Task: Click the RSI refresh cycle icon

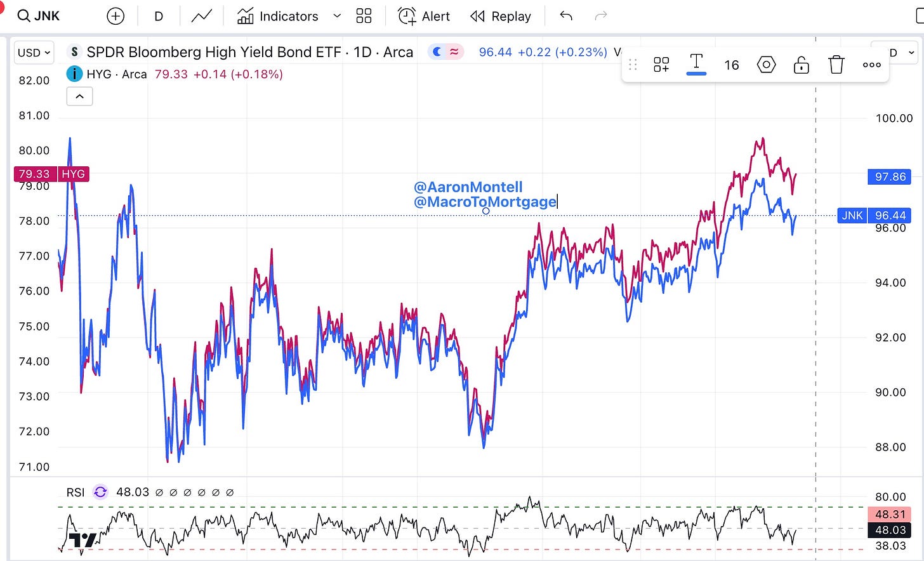Action: coord(100,492)
